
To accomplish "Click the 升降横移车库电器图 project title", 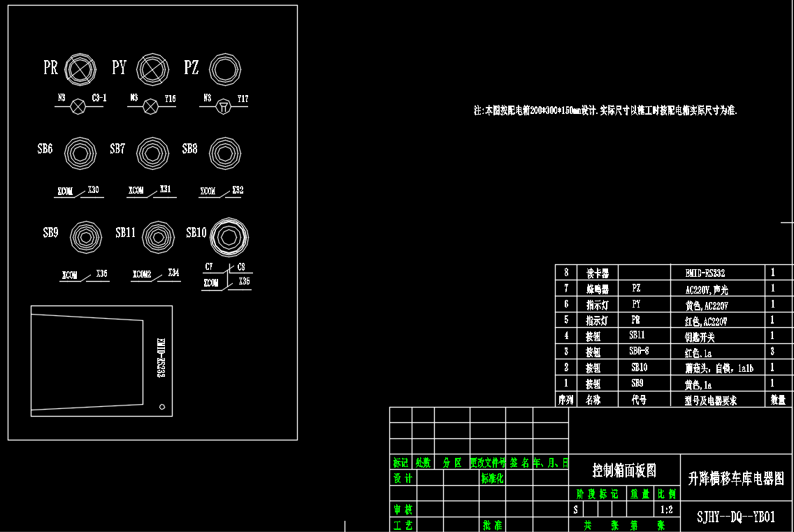I will 736,478.
